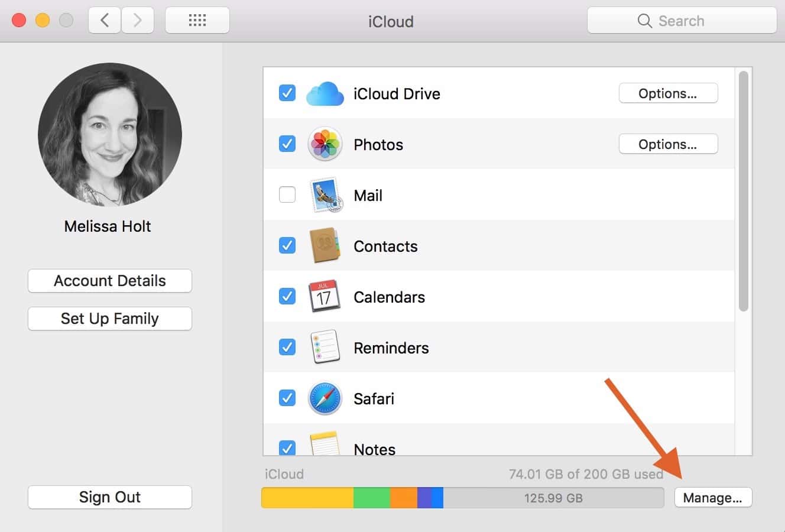Click the Calendars icon
Screen dimensions: 785x532
pyautogui.click(x=325, y=297)
